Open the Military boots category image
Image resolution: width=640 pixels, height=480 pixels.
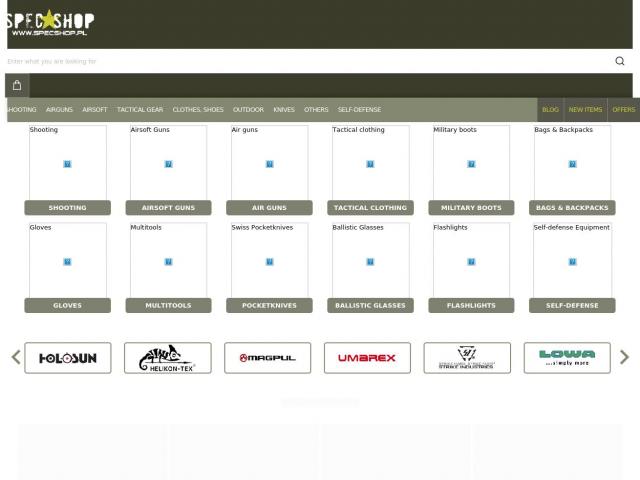coord(471,163)
